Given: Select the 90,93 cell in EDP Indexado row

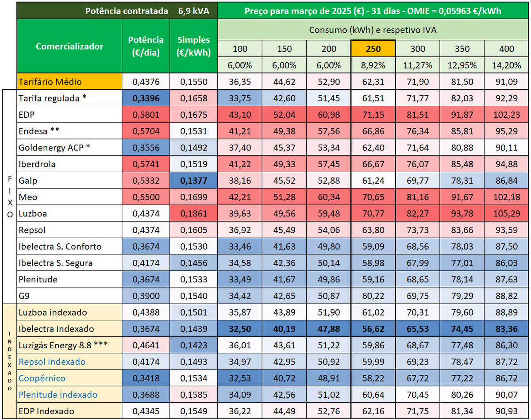Looking at the screenshot, I should (x=506, y=411).
